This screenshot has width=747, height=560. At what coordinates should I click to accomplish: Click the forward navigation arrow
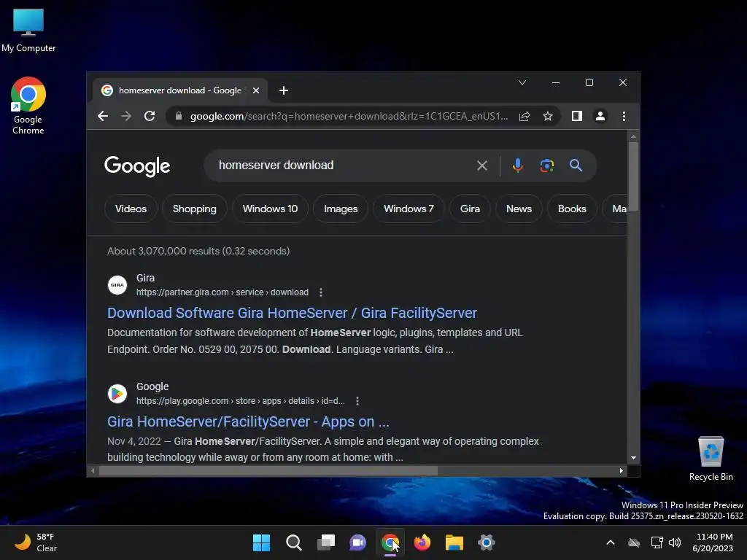[126, 116]
